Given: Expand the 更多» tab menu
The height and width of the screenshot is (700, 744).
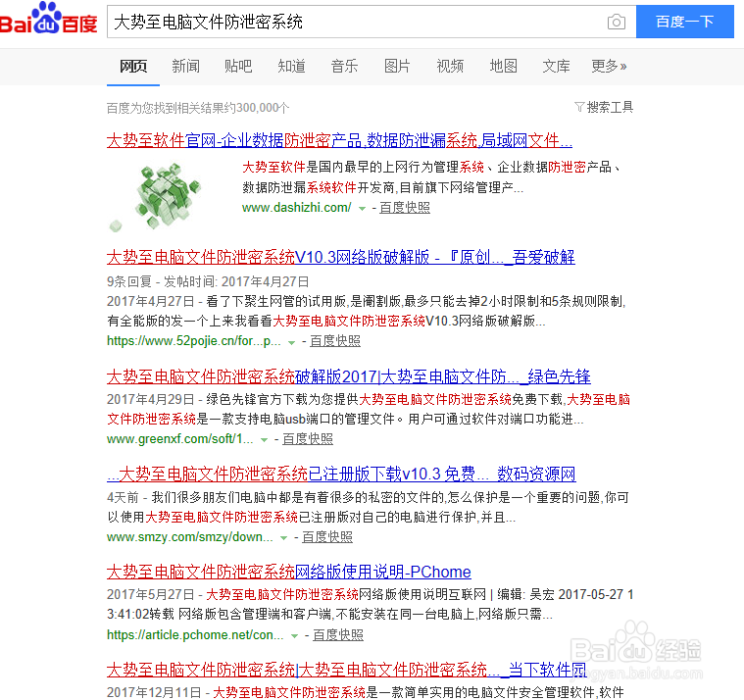Looking at the screenshot, I should click(609, 66).
